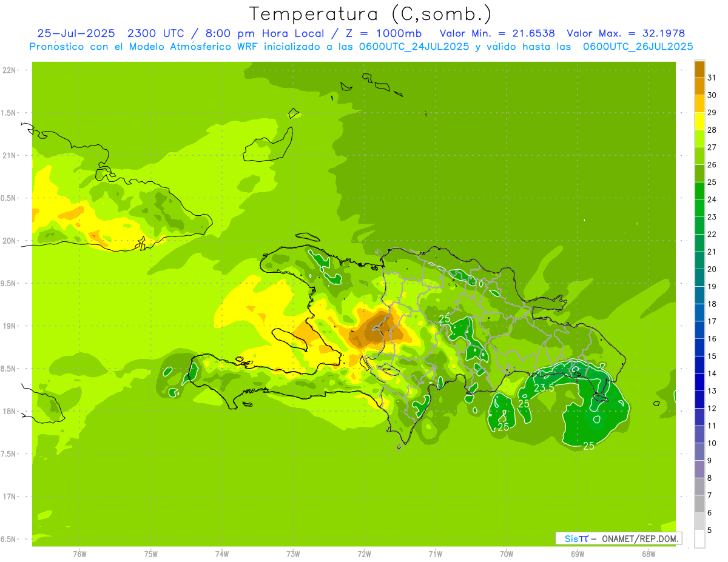Click the "75W" longitude label

151,554
